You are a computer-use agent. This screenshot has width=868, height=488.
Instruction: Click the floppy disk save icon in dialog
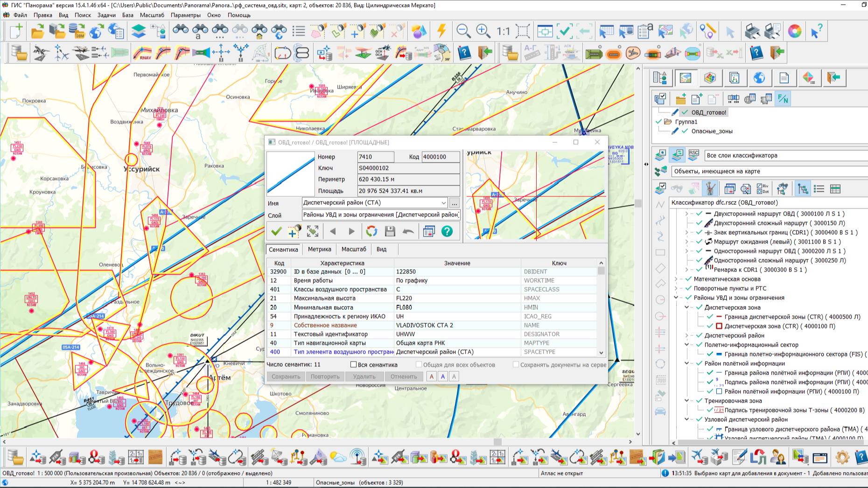click(390, 231)
